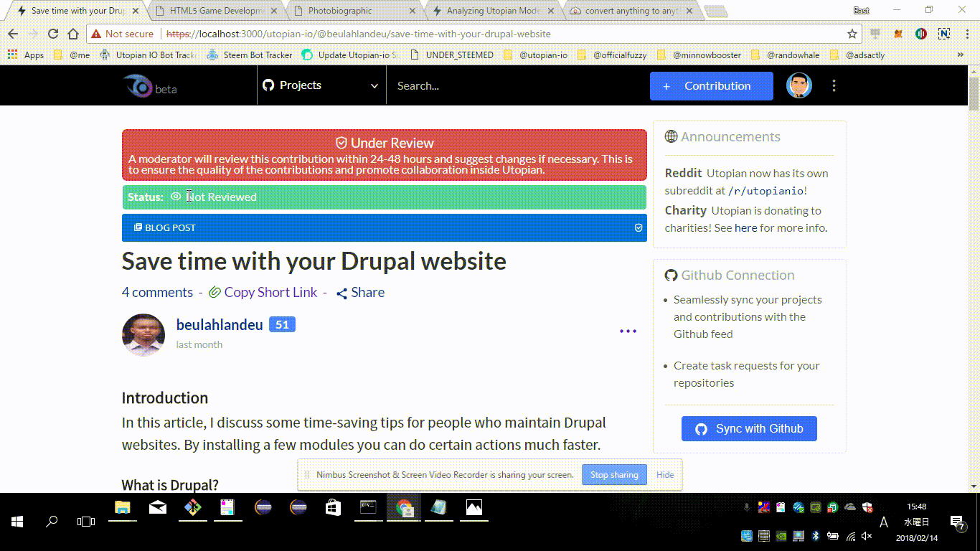Screen dimensions: 980x551
Task: Click the GitHub icon beside Github Connection
Action: 671,275
